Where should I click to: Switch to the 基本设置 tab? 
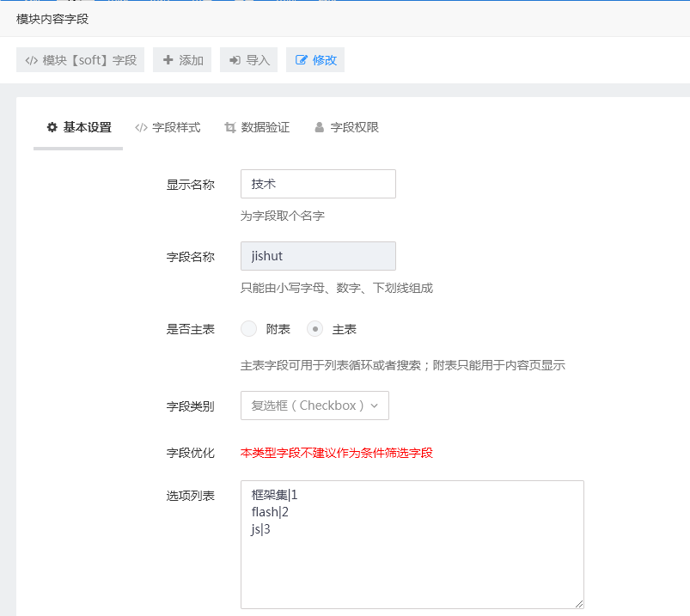pos(78,127)
